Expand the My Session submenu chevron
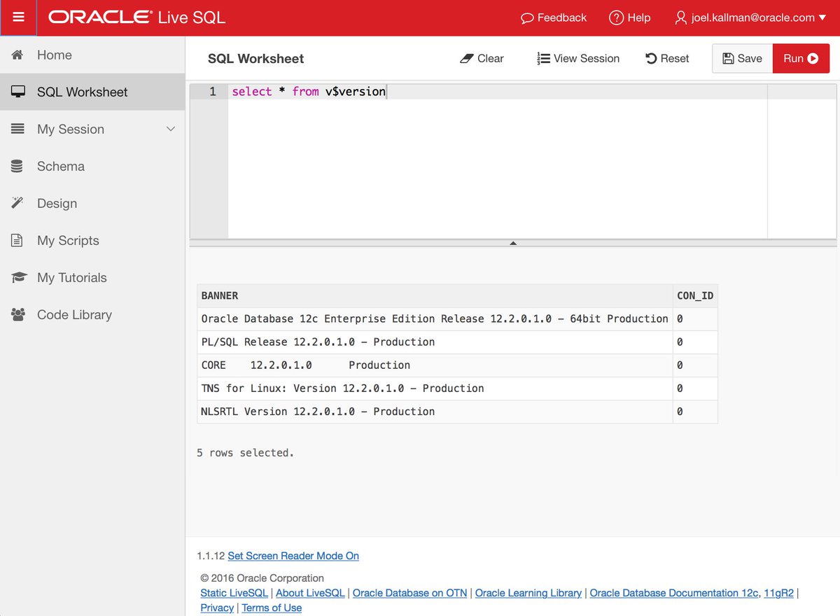840x616 pixels. [170, 129]
